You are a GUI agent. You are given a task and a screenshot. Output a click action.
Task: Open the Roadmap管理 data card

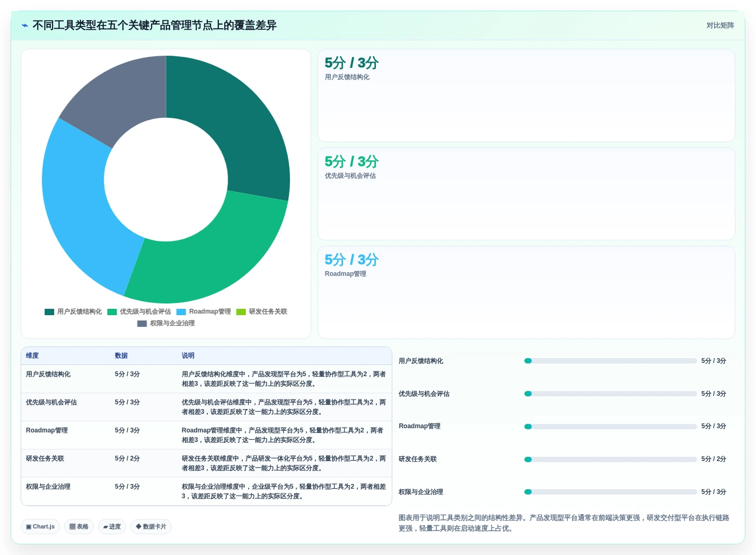click(x=526, y=292)
